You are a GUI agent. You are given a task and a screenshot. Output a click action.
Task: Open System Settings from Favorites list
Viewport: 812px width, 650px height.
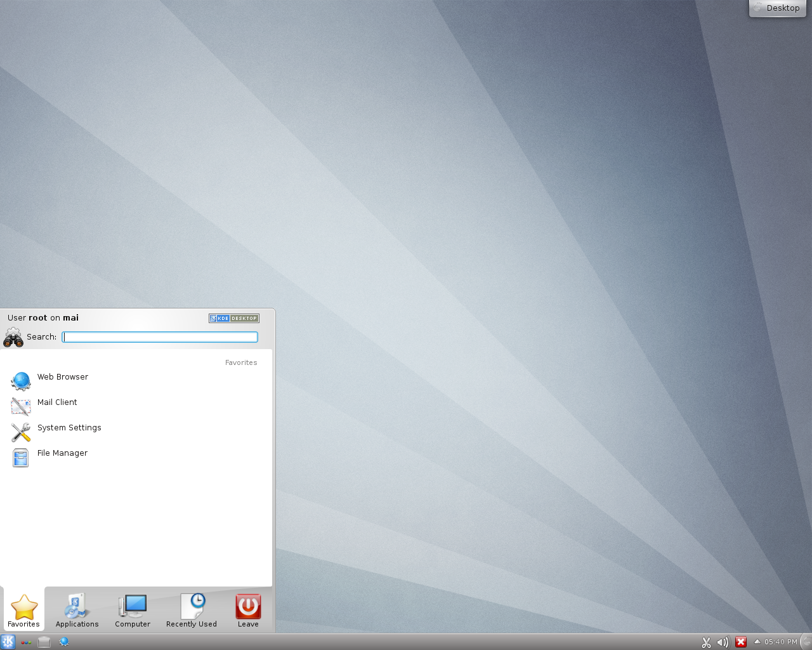pyautogui.click(x=69, y=428)
